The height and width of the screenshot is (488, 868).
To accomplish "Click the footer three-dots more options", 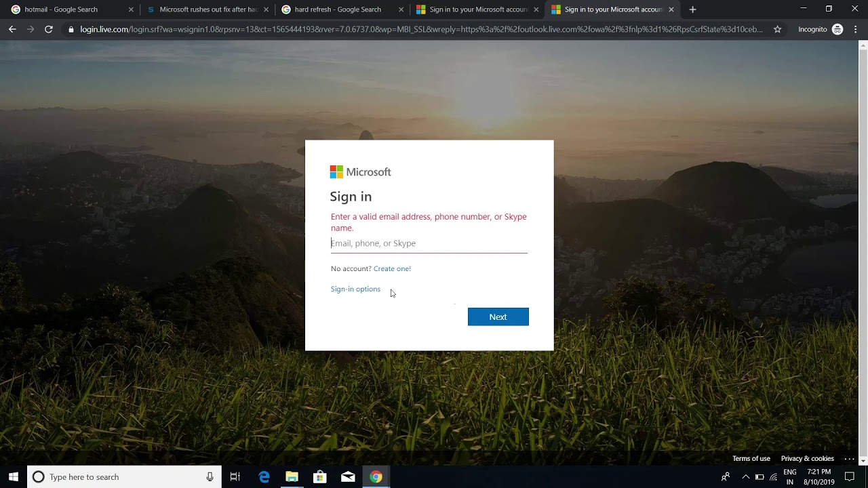I will pyautogui.click(x=849, y=459).
